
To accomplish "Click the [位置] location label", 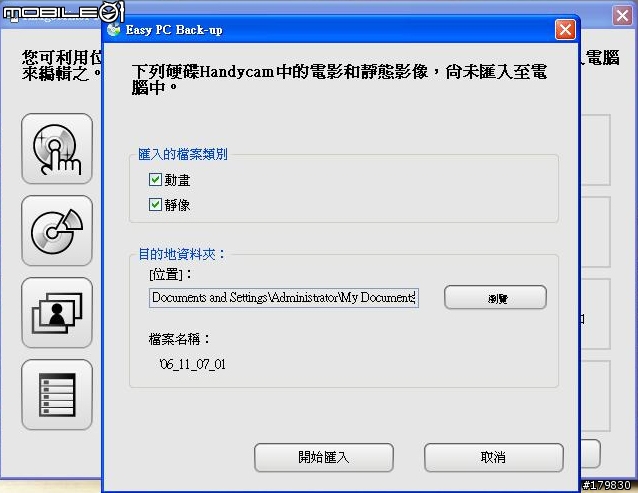I will pos(170,275).
